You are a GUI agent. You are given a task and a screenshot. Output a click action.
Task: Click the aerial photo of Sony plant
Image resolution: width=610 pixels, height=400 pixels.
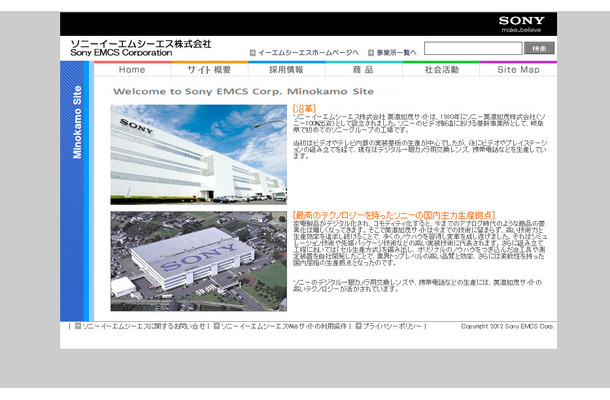pos(199,261)
